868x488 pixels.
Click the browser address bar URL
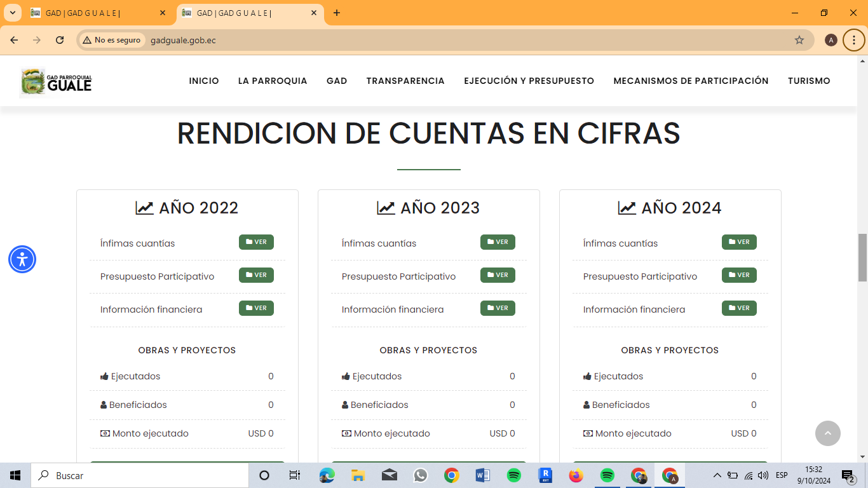click(x=183, y=40)
